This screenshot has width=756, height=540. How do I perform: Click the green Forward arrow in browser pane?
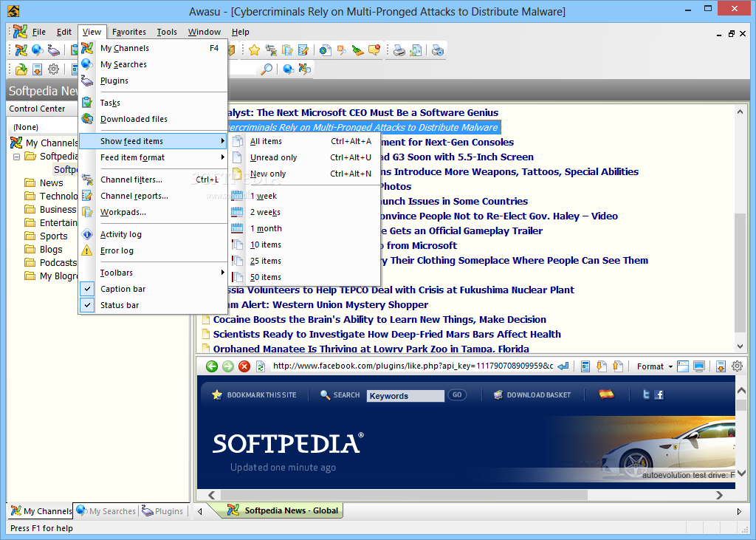[x=228, y=366]
